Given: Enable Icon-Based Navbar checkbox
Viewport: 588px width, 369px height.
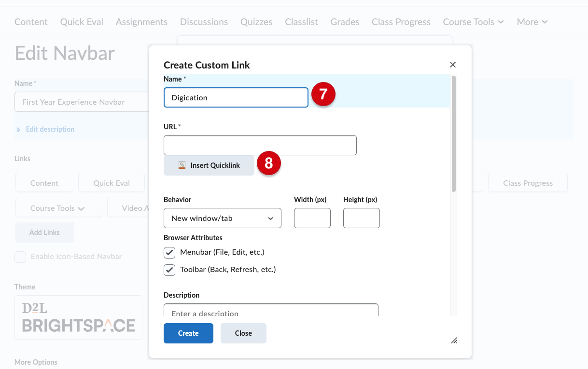Looking at the screenshot, I should pyautogui.click(x=20, y=257).
